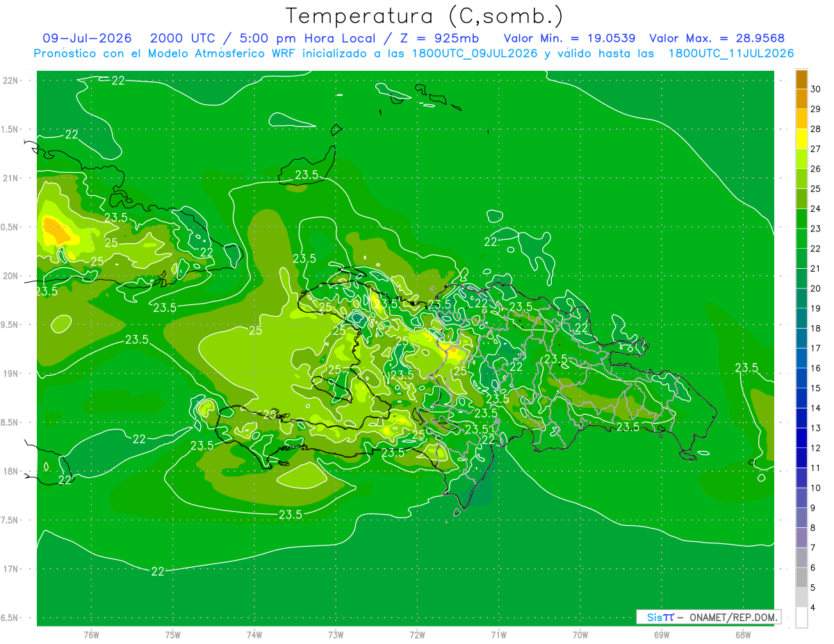The image size is (834, 644).
Task: Click the 'Temperatura (C,somb.)' chart title
Action: click(x=425, y=16)
